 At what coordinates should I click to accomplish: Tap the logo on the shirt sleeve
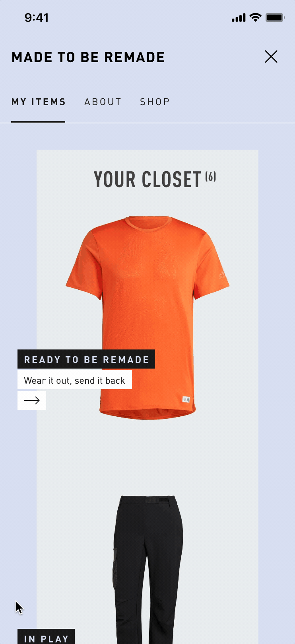(222, 275)
